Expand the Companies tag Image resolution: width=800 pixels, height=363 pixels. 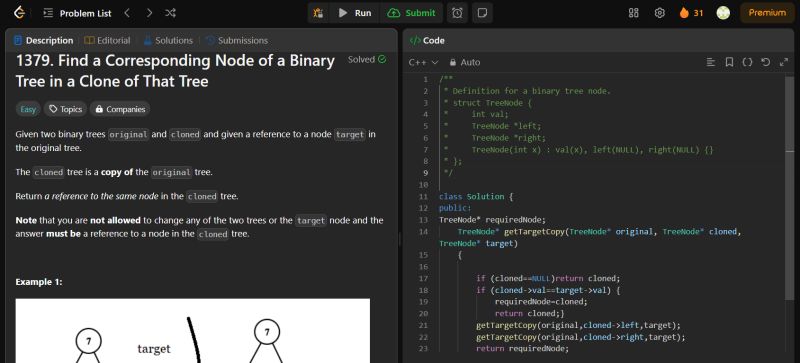(x=120, y=109)
